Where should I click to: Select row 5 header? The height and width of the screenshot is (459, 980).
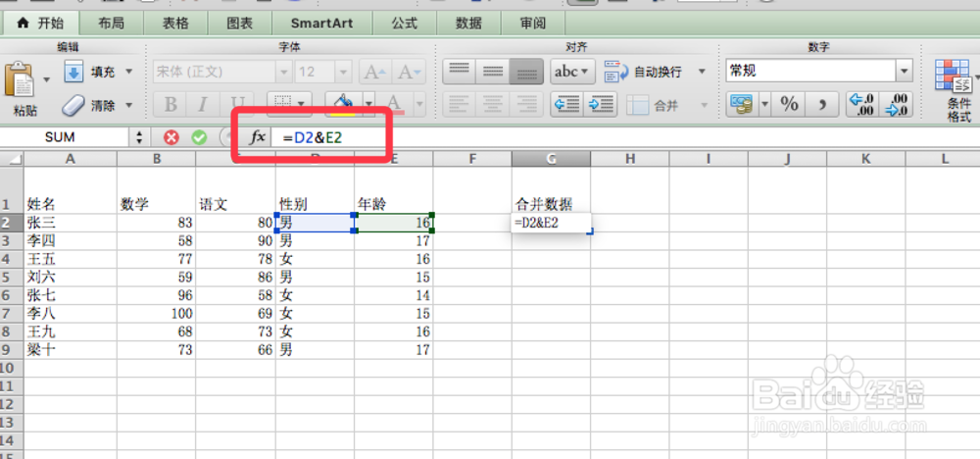(11, 277)
